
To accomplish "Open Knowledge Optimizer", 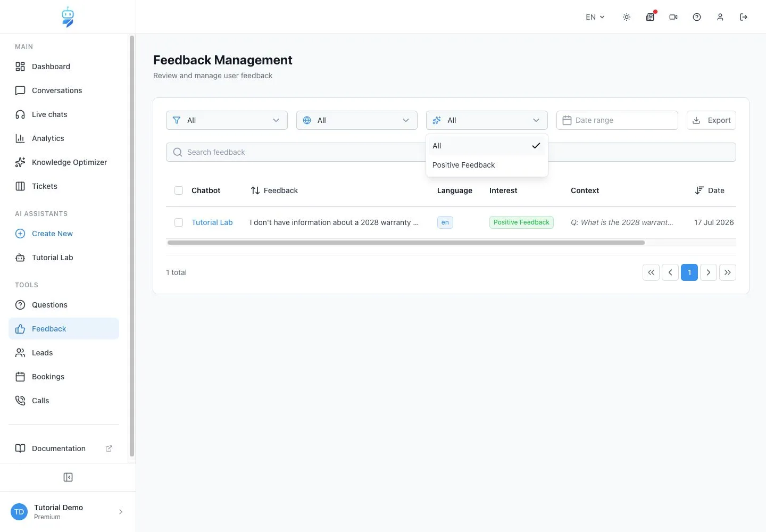I will pyautogui.click(x=64, y=162).
